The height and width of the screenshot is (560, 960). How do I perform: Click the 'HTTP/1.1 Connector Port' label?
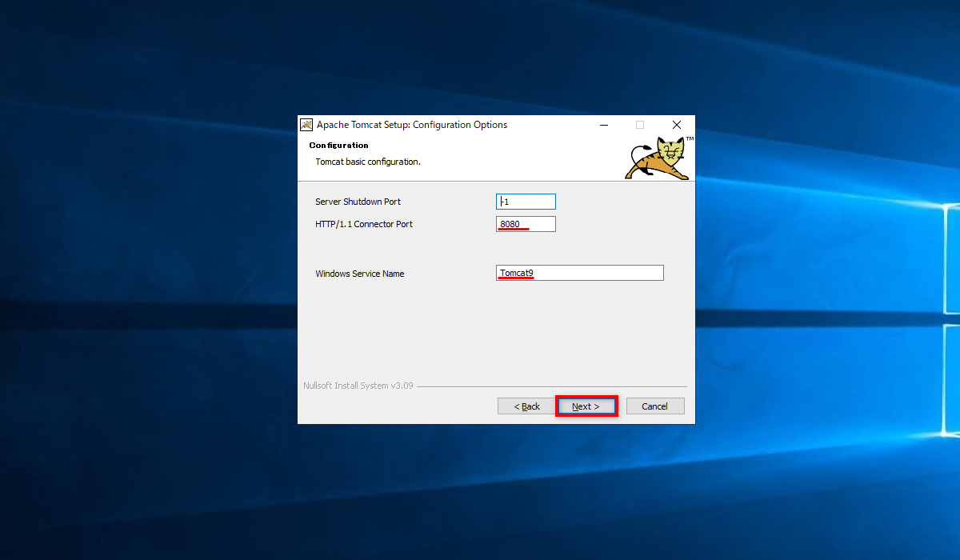click(x=364, y=224)
